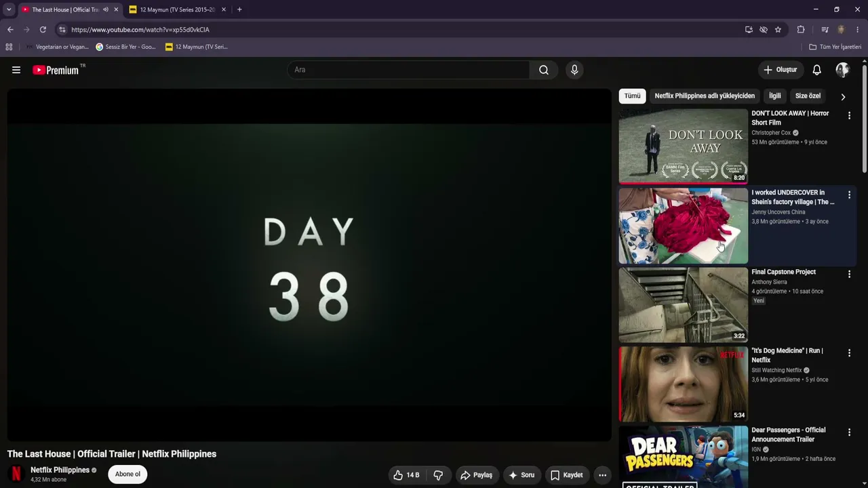Open the 12 Maymun (TV Seri... bookmark
The height and width of the screenshot is (488, 868).
[x=196, y=47]
